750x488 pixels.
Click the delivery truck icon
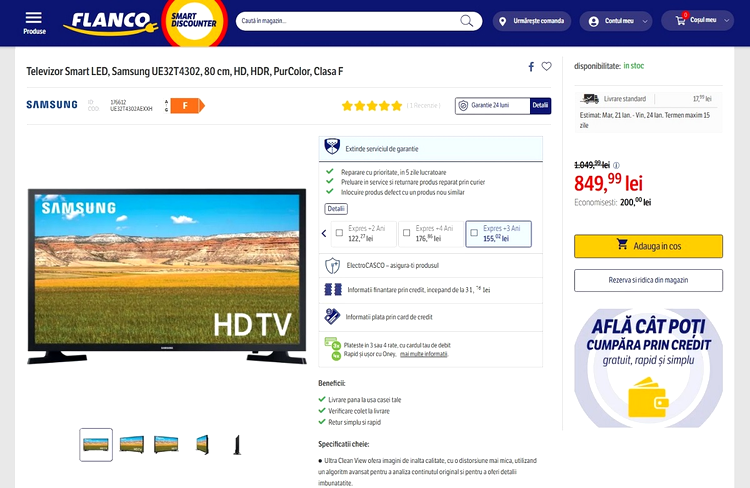pos(590,99)
